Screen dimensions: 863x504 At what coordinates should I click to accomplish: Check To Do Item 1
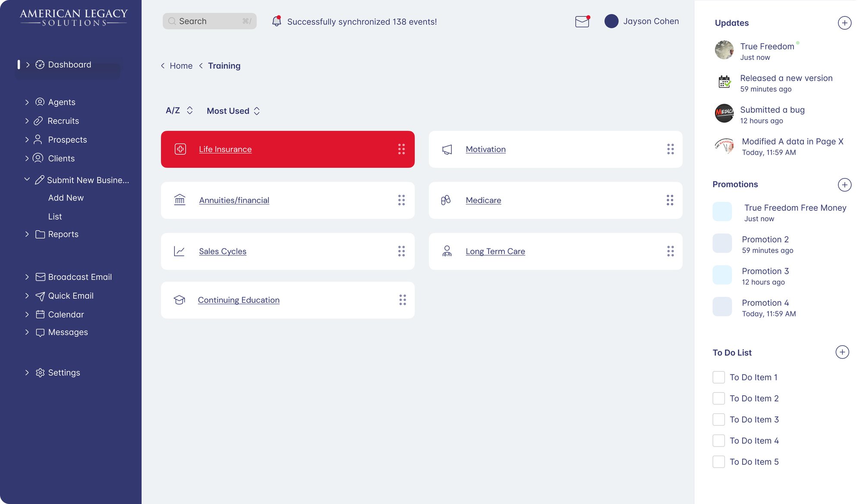718,377
